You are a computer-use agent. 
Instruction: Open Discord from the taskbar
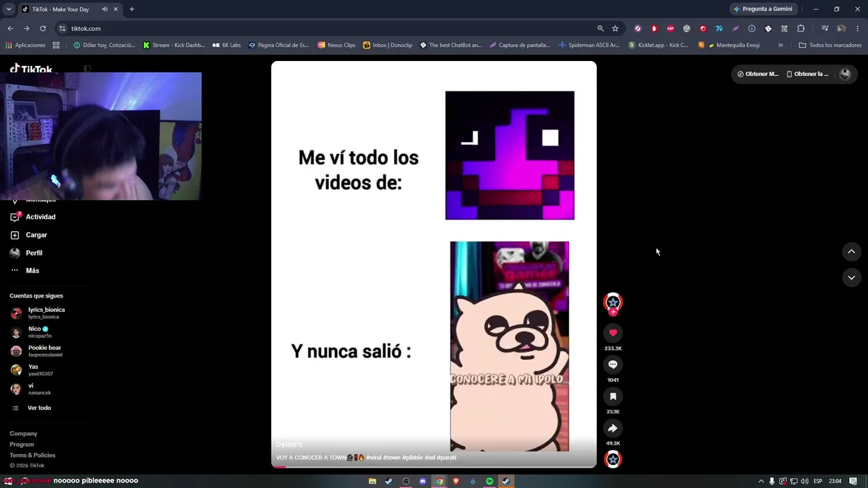(422, 481)
